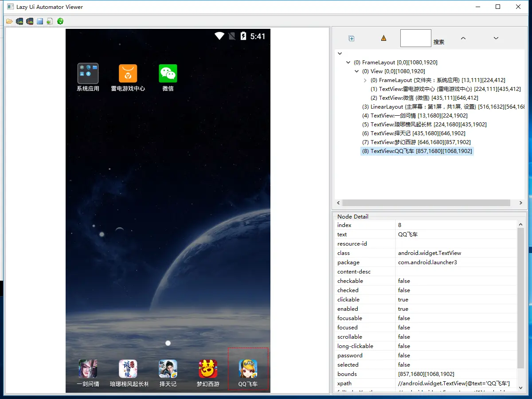The width and height of the screenshot is (532, 399).
Task: Click the 一剑问情 game icon in dock
Action: [88, 368]
